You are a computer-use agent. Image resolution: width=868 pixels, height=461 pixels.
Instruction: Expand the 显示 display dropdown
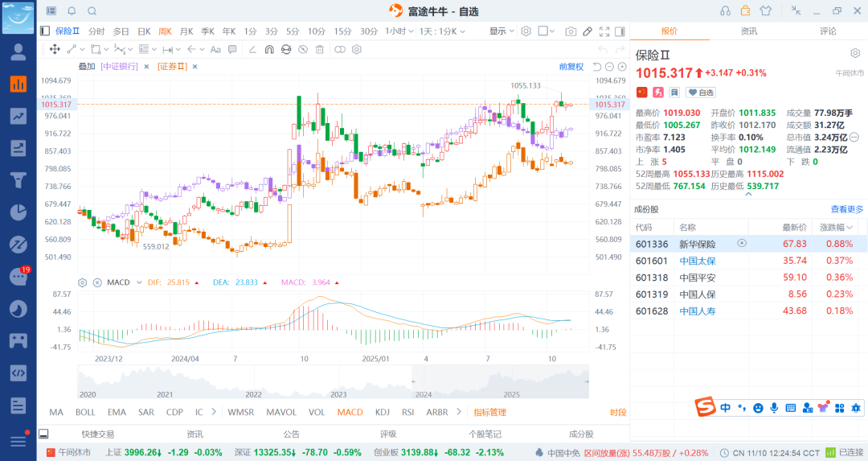[502, 31]
